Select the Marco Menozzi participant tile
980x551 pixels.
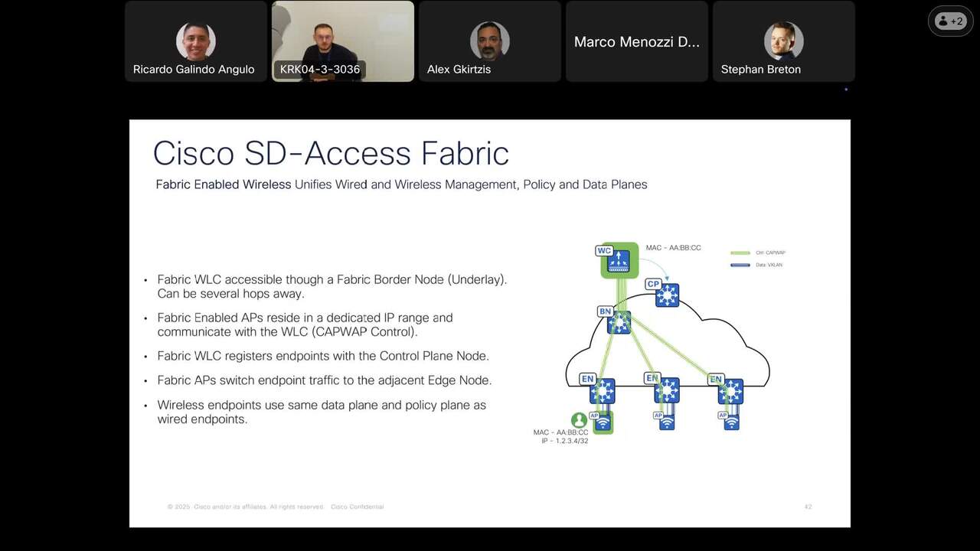637,41
